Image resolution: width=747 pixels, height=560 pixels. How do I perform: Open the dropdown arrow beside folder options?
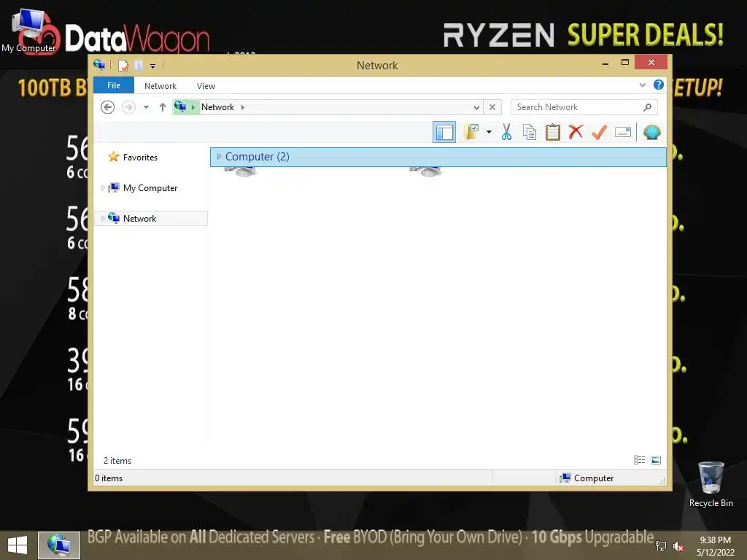(x=489, y=132)
